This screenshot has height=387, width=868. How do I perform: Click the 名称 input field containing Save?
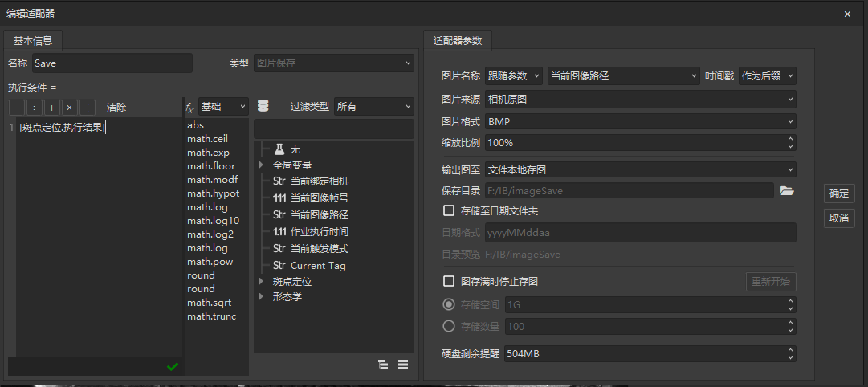tap(112, 63)
